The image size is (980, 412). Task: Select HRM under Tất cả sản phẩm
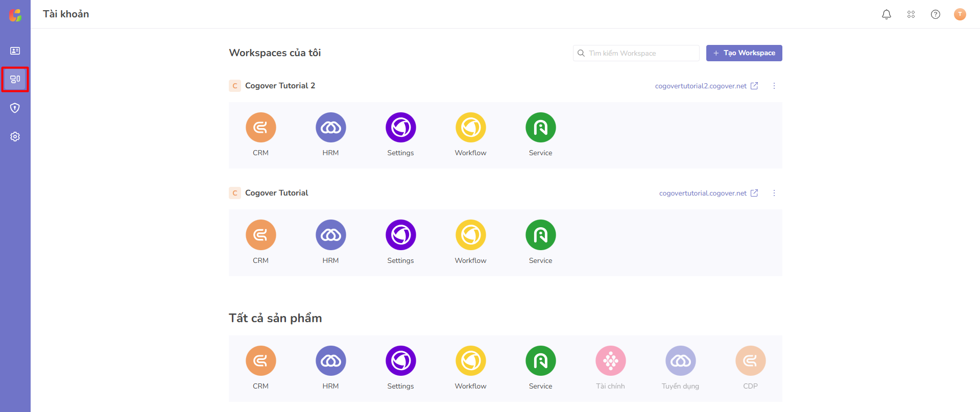point(331,361)
